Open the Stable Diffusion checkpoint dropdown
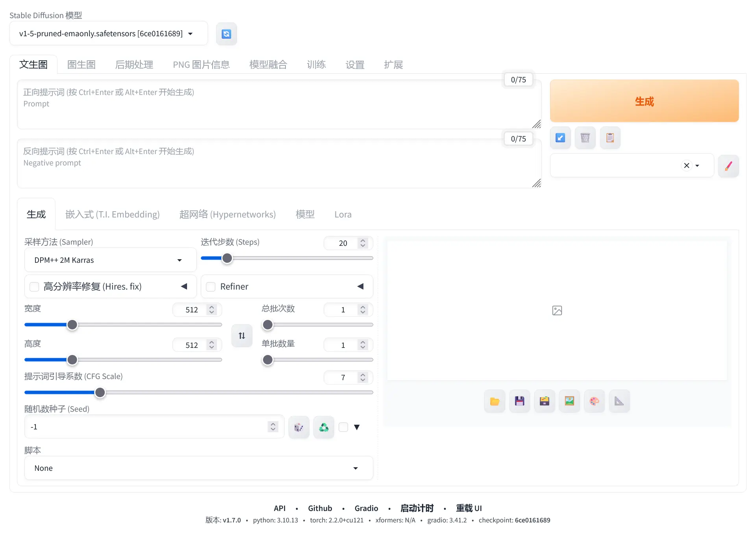The height and width of the screenshot is (537, 756). (x=109, y=33)
